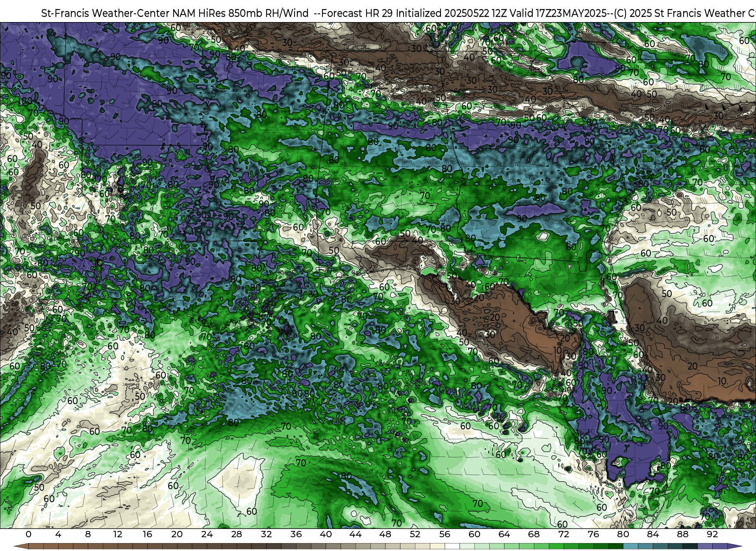Screen dimensions: 756x551
Task: Click the color scale tick label 60
Action: tap(474, 534)
